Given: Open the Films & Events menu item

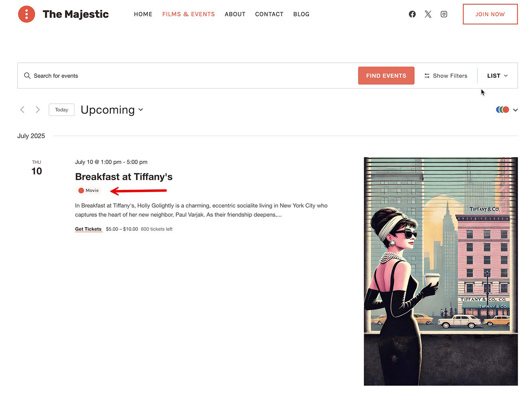Looking at the screenshot, I should 188,14.
